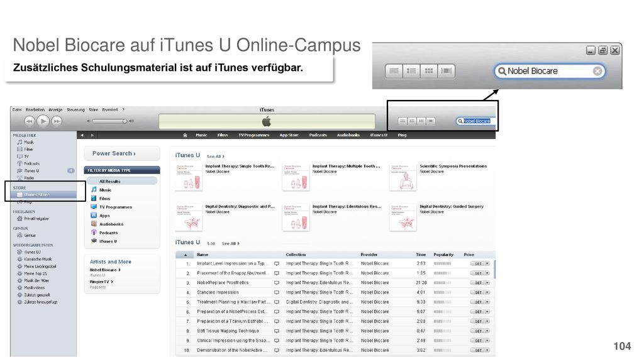Open GET dropdown arrow for NobelReplace Prosthetics
Image resolution: width=644 pixels, height=362 pixels.
(x=487, y=283)
